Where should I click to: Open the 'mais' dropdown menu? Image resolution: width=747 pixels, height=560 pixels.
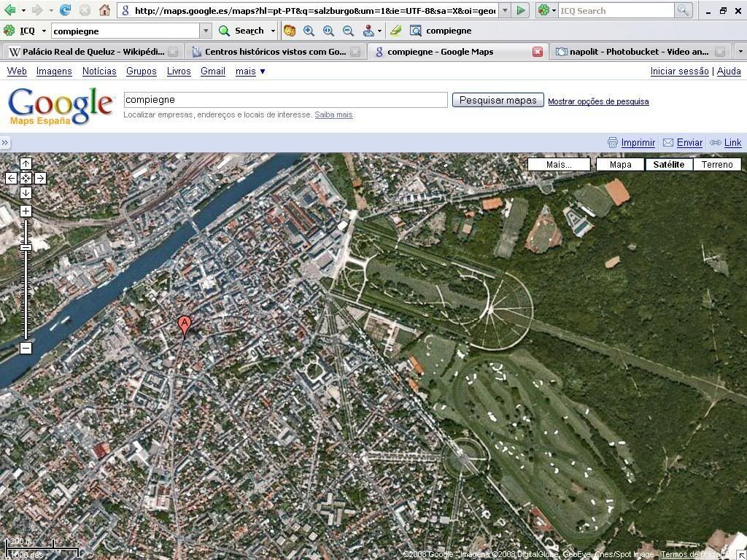point(250,71)
